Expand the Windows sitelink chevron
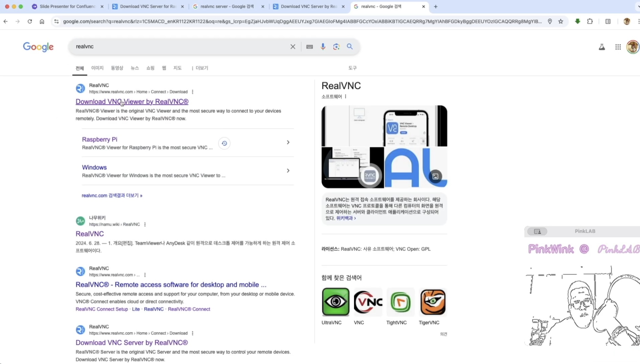The height and width of the screenshot is (364, 640). (288, 171)
